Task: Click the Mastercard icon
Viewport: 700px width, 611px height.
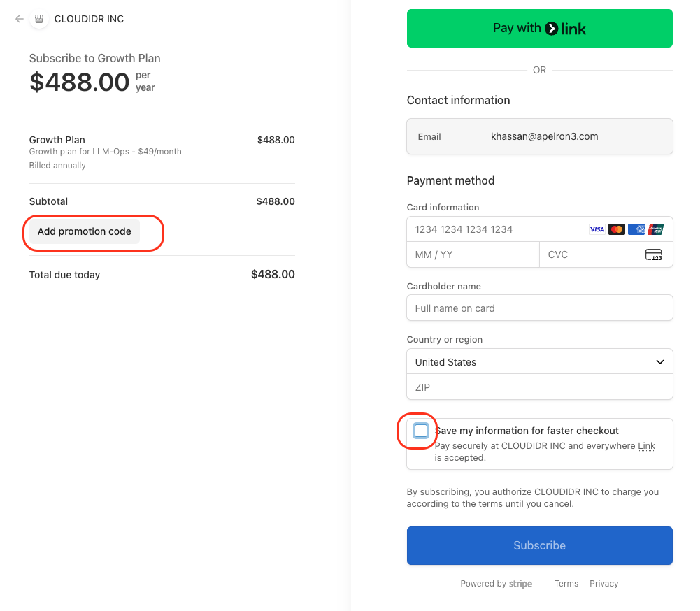Action: point(616,229)
